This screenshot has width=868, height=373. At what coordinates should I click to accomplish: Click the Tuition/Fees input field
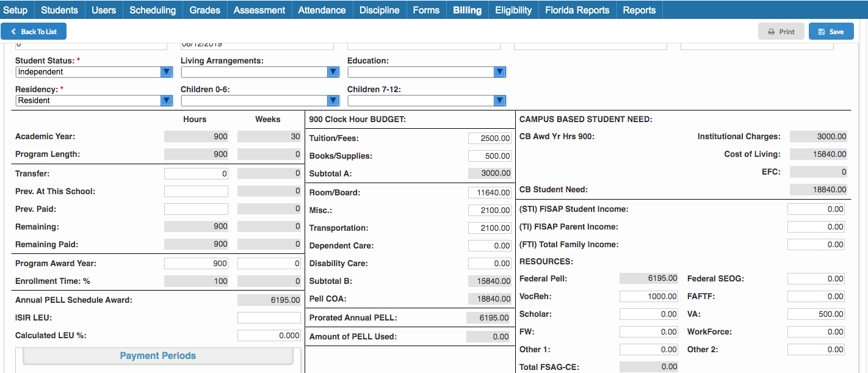point(488,138)
